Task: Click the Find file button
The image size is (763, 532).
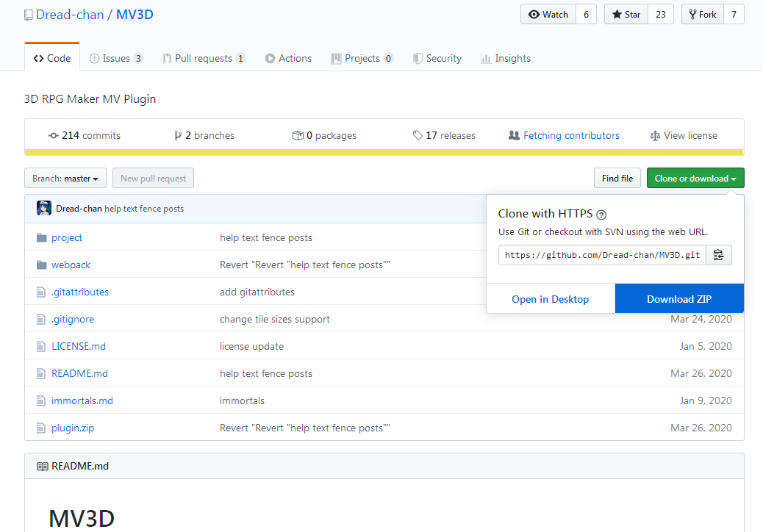Action: tap(617, 178)
